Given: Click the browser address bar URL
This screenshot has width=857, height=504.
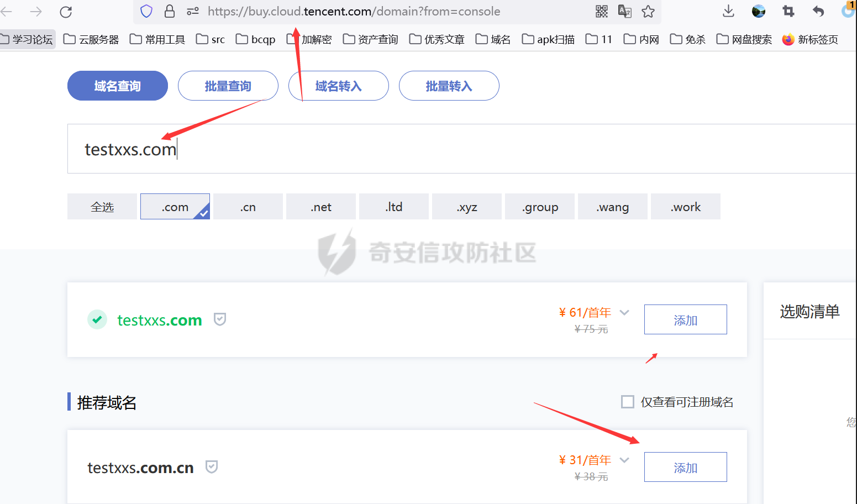Looking at the screenshot, I should 354,11.
